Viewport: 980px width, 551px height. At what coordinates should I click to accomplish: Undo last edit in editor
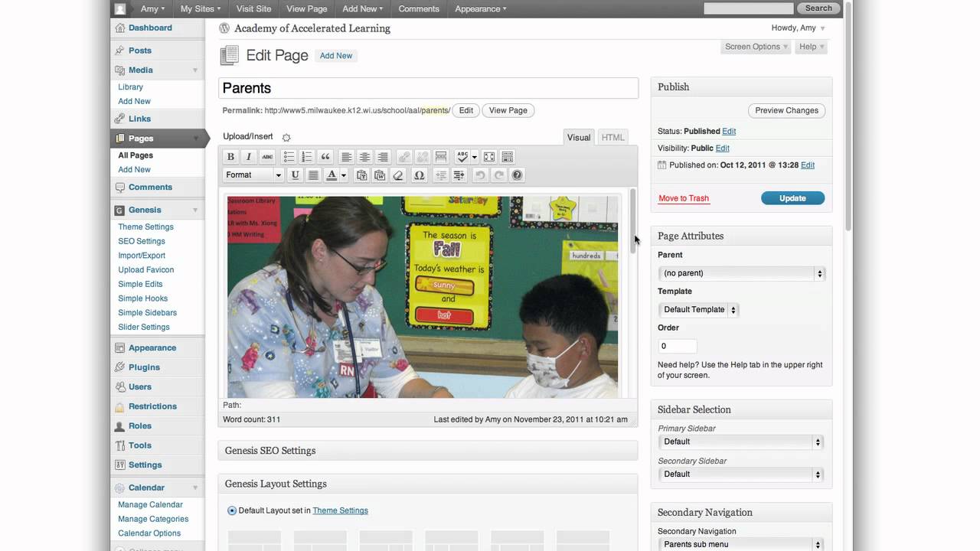(x=480, y=175)
